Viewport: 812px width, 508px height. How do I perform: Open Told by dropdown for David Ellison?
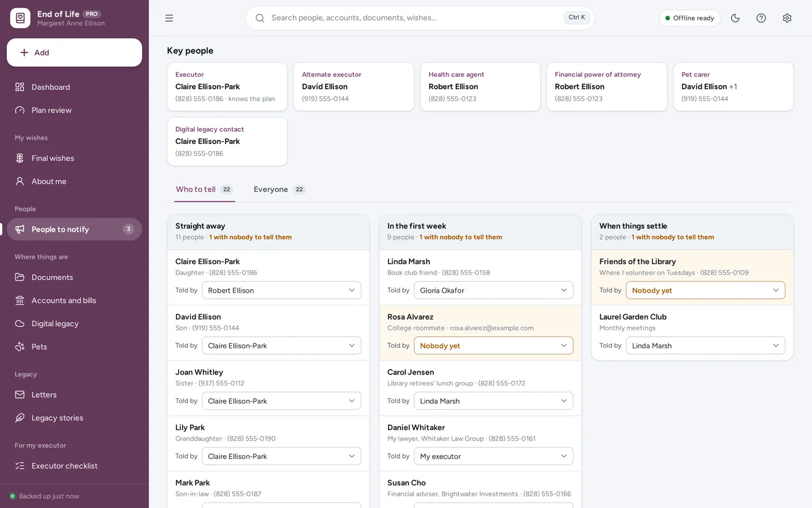pos(281,345)
